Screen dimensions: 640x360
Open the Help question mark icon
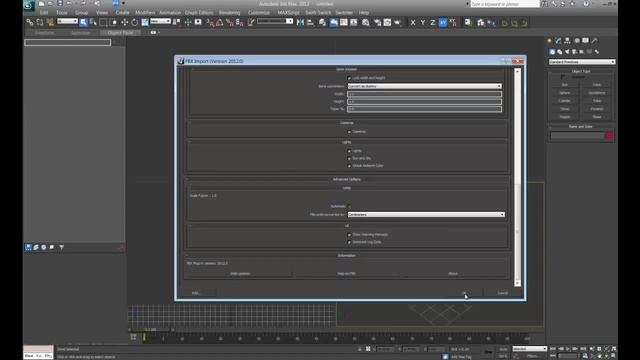pos(586,4)
